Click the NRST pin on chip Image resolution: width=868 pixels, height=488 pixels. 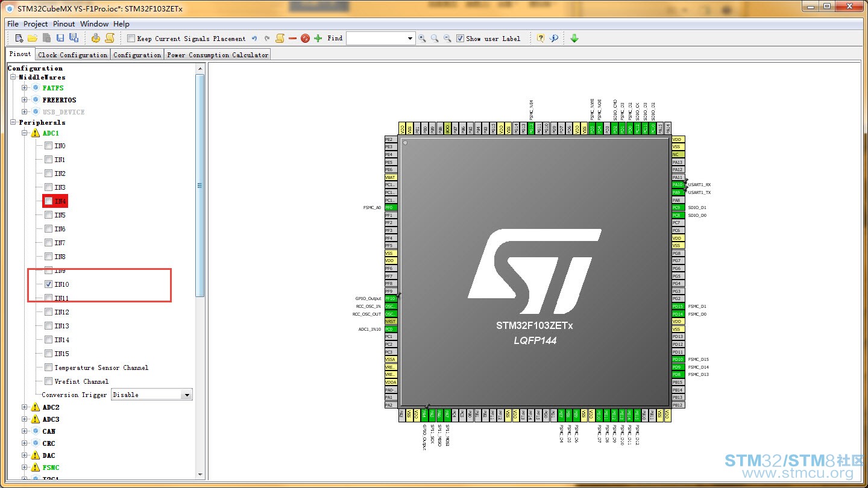(x=391, y=322)
